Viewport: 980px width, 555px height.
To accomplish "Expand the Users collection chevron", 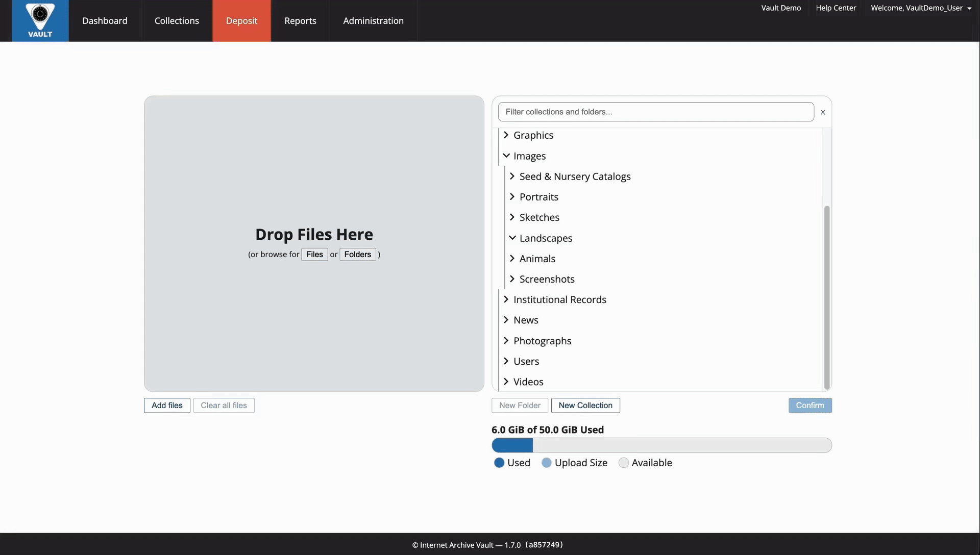I will click(x=506, y=361).
